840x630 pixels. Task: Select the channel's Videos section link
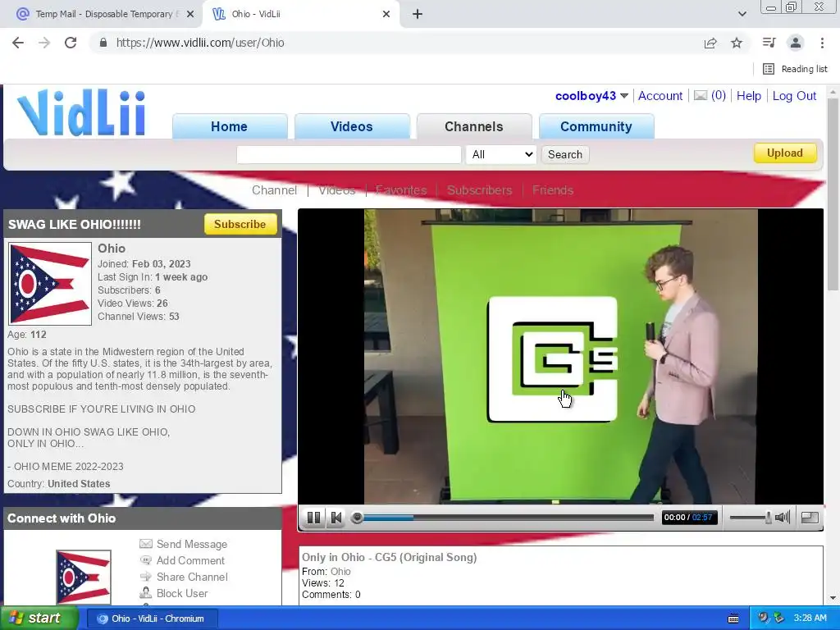pos(337,190)
